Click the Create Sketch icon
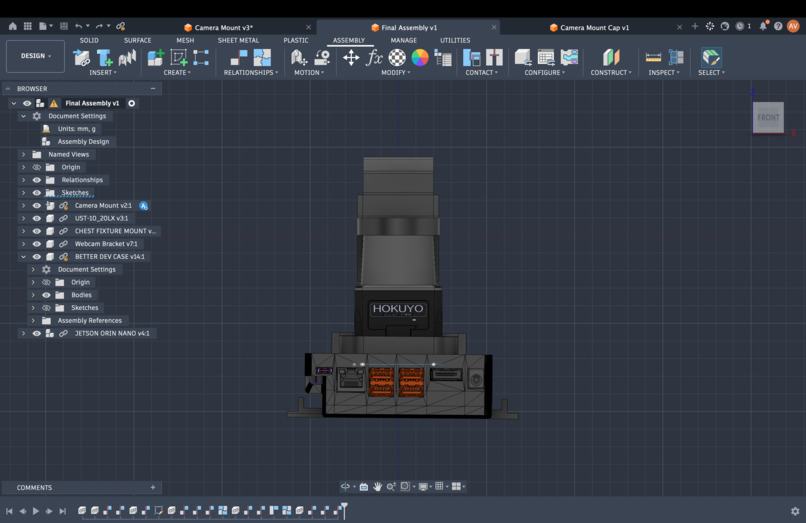 coord(178,58)
